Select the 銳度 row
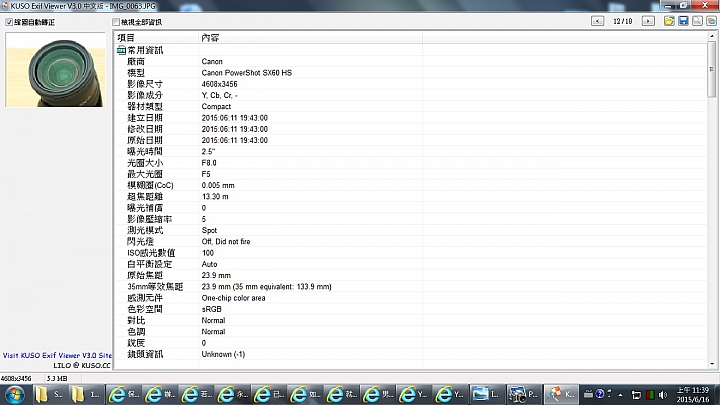Image resolution: width=720 pixels, height=405 pixels. click(411, 343)
